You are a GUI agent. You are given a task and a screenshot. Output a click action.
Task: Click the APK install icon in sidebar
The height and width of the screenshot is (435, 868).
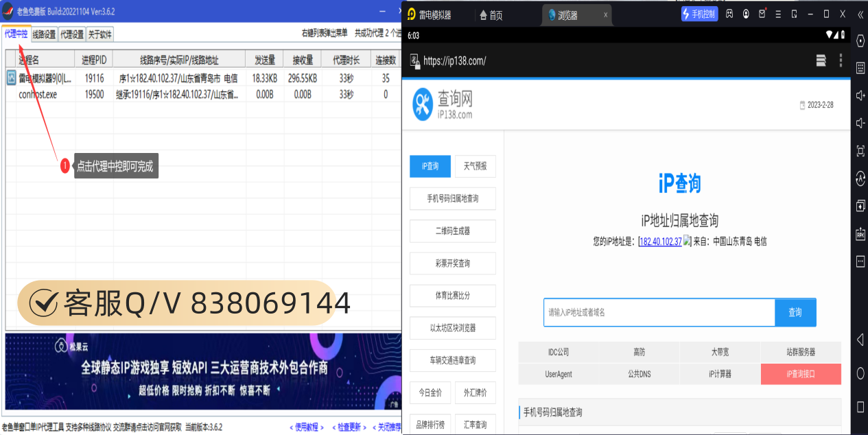[x=860, y=234]
